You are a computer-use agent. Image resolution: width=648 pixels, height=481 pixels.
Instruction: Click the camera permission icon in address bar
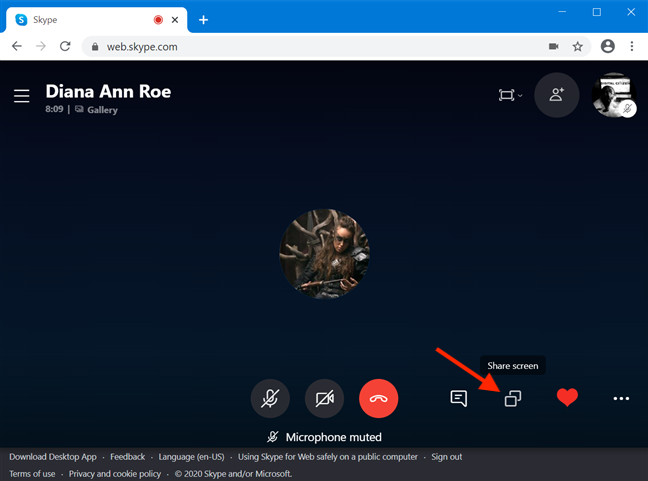(x=554, y=46)
